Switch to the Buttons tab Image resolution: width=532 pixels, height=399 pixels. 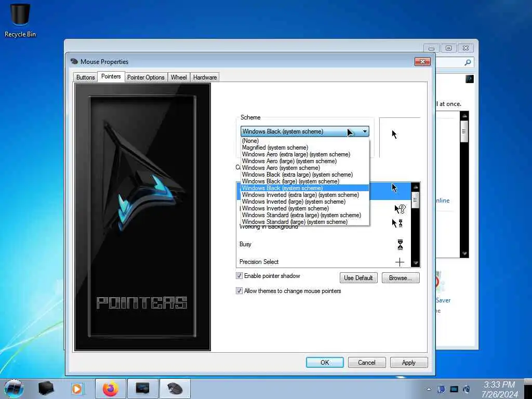point(86,77)
